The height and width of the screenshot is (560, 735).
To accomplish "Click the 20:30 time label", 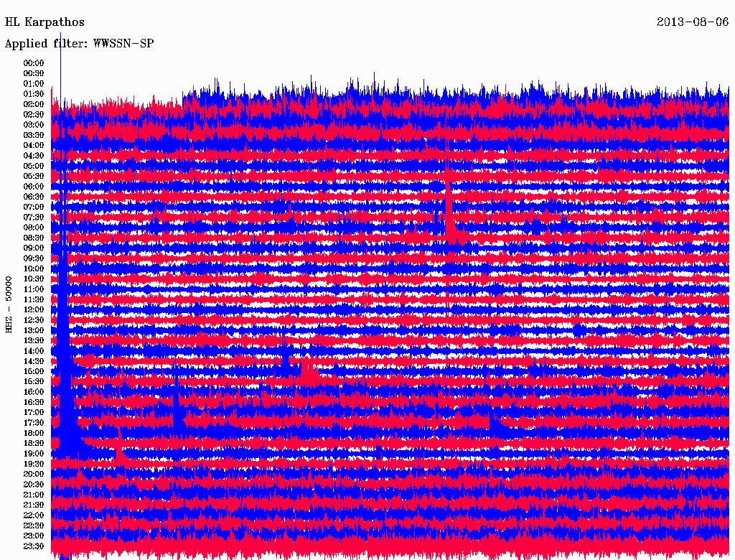I will click(34, 485).
